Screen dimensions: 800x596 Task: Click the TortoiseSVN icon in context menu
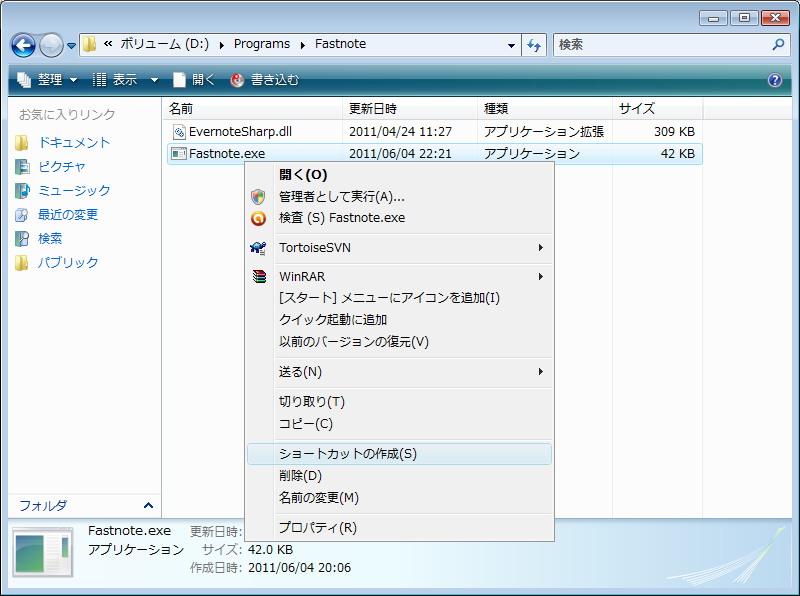pos(259,247)
